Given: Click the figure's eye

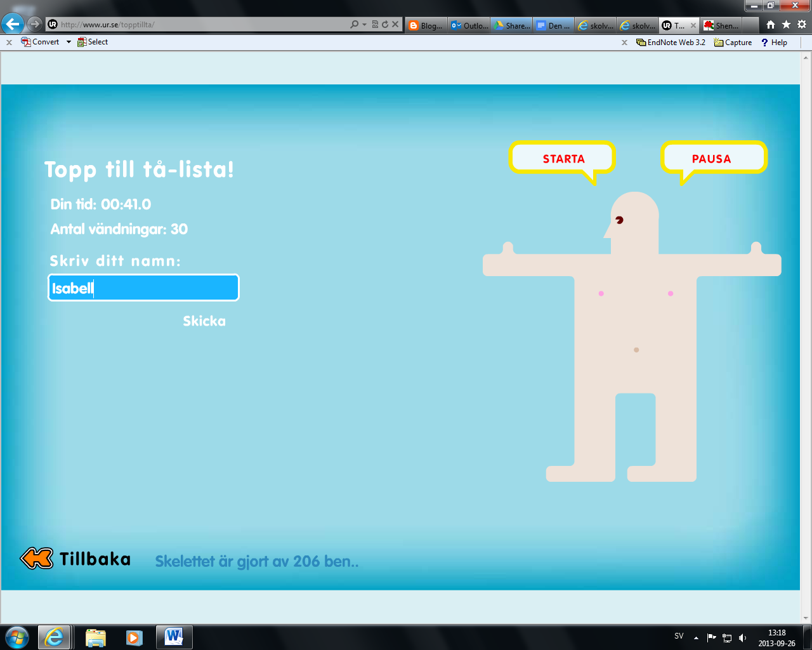Looking at the screenshot, I should [619, 220].
